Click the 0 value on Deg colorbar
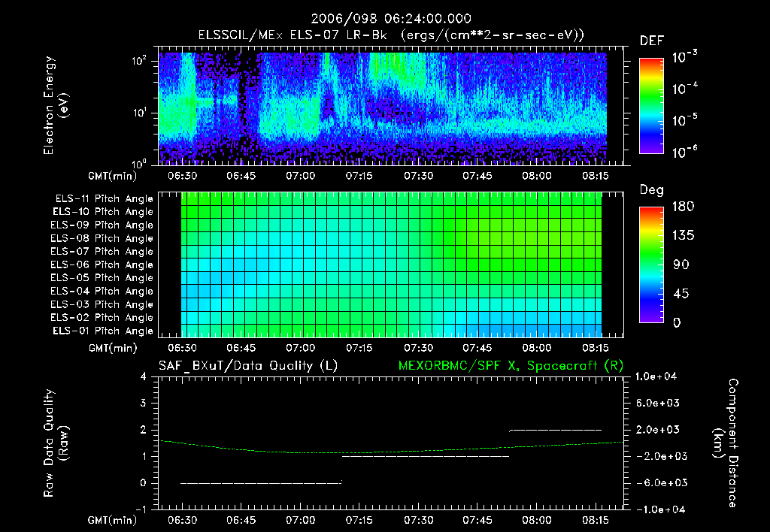The image size is (770, 532). 677,322
